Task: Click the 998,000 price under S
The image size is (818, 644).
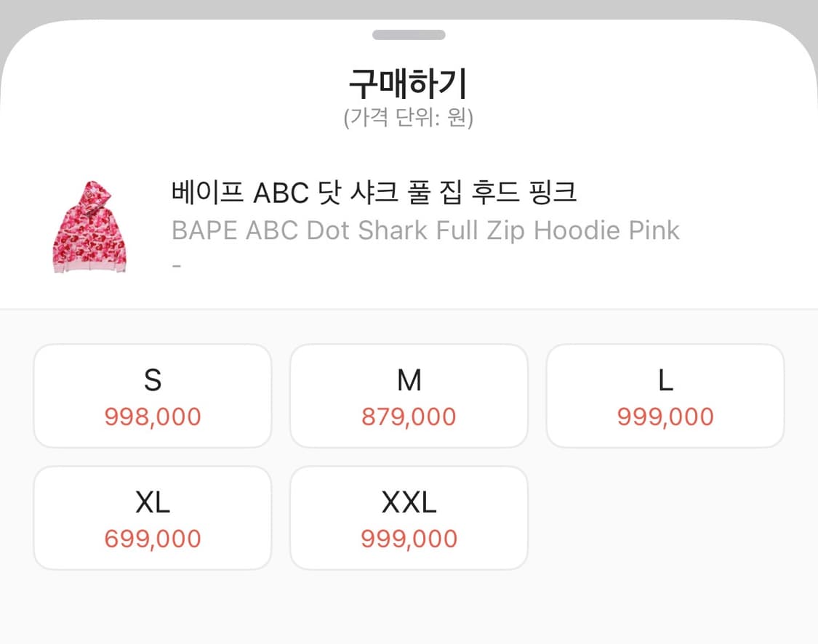Action: click(x=152, y=416)
